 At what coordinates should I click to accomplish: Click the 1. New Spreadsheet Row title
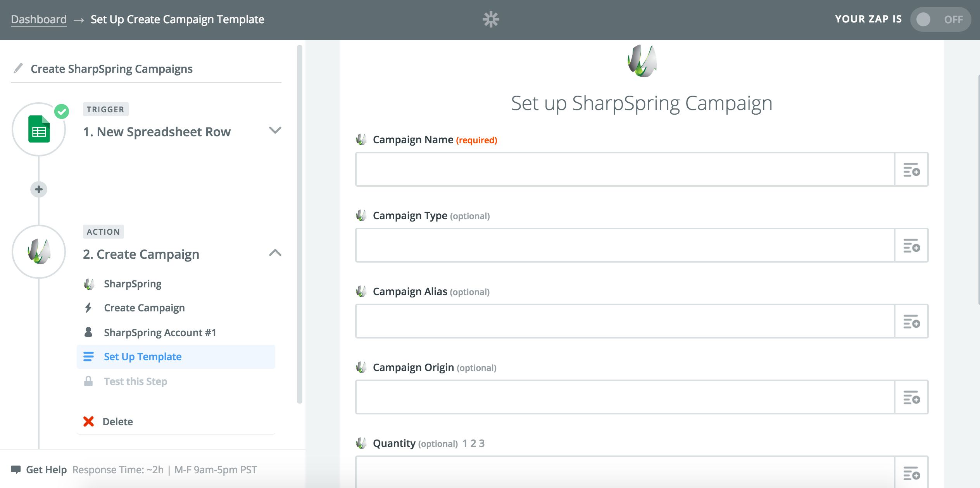[x=157, y=132]
